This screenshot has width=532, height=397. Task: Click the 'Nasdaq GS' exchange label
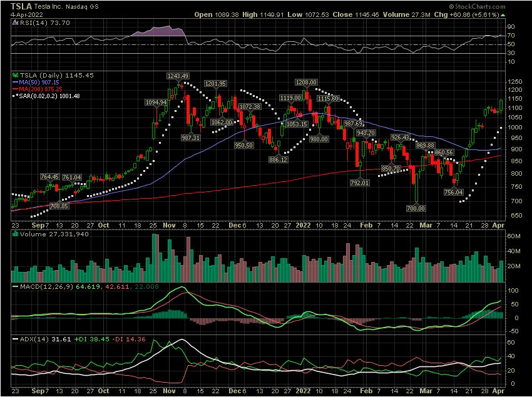coord(81,7)
